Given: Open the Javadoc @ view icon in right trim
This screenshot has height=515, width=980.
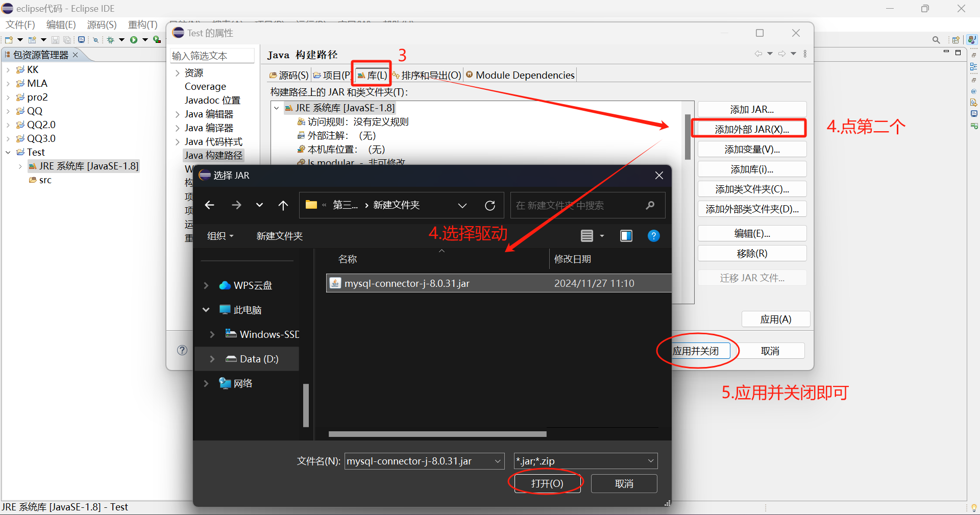Looking at the screenshot, I should click(973, 91).
